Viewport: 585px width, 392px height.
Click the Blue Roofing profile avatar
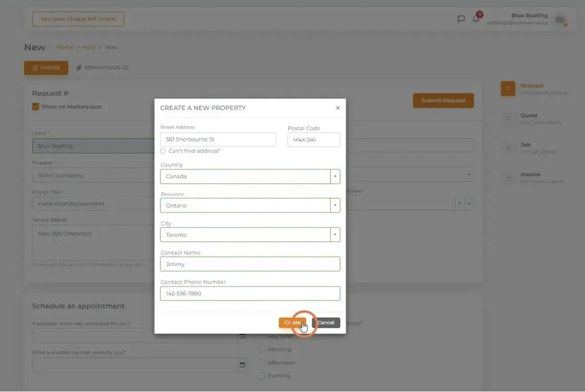(x=559, y=19)
